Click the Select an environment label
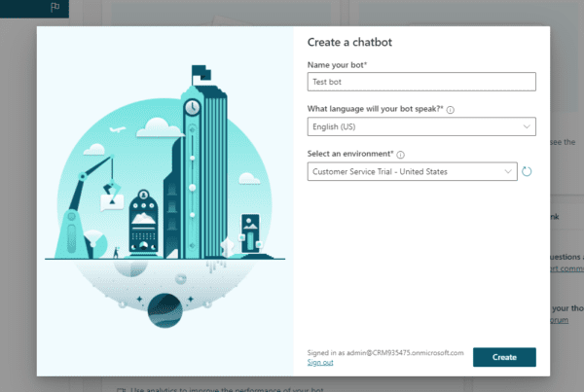The width and height of the screenshot is (584, 392). pos(350,155)
